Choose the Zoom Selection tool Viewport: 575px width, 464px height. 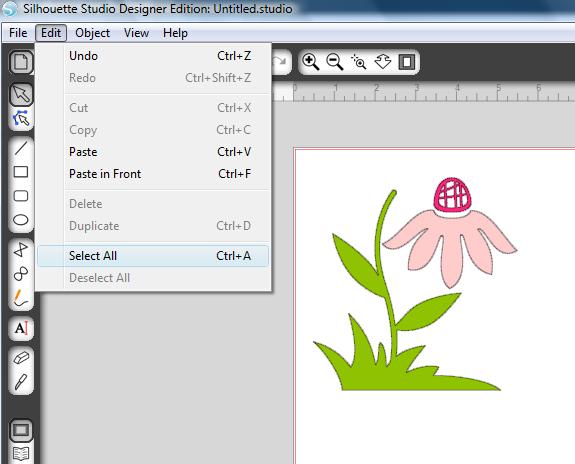pos(359,62)
